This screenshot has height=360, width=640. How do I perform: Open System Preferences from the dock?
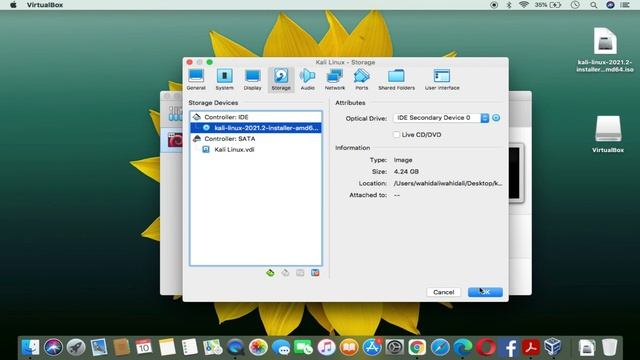[394, 347]
